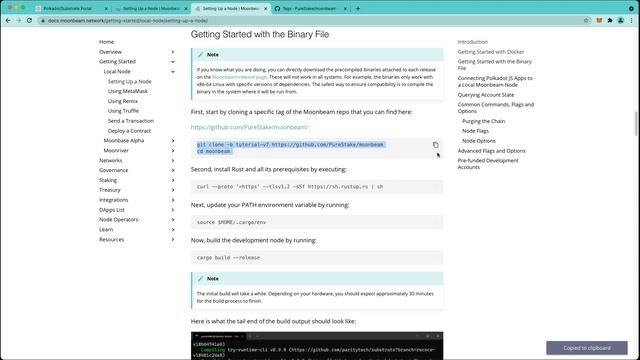Click the 'source $HOME/.cargo/env' code
640x360 pixels.
click(x=231, y=222)
